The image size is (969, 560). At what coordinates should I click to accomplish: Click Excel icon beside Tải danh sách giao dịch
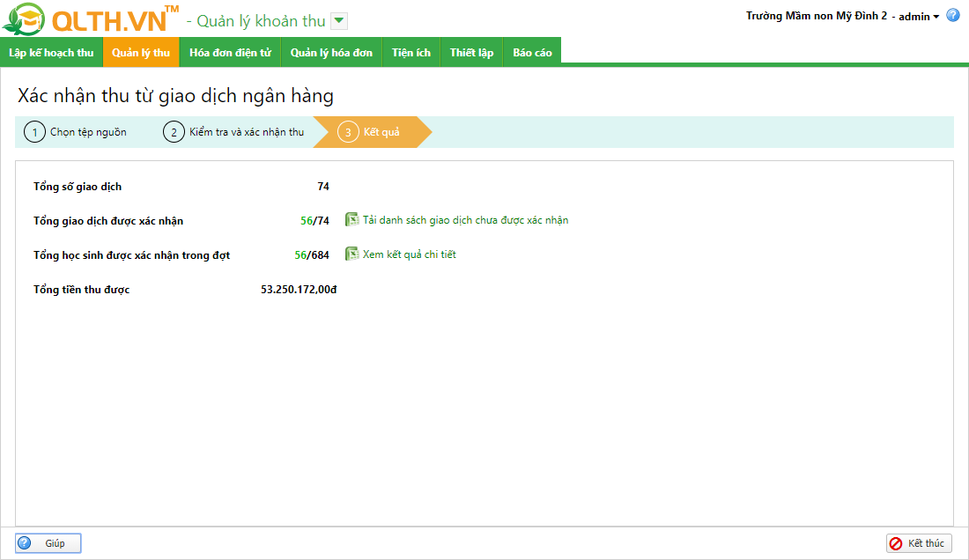351,220
